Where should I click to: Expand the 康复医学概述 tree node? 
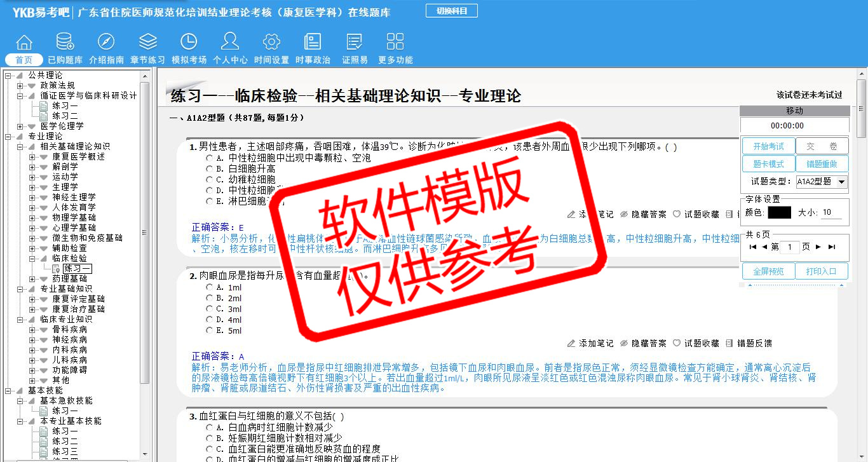(32, 157)
